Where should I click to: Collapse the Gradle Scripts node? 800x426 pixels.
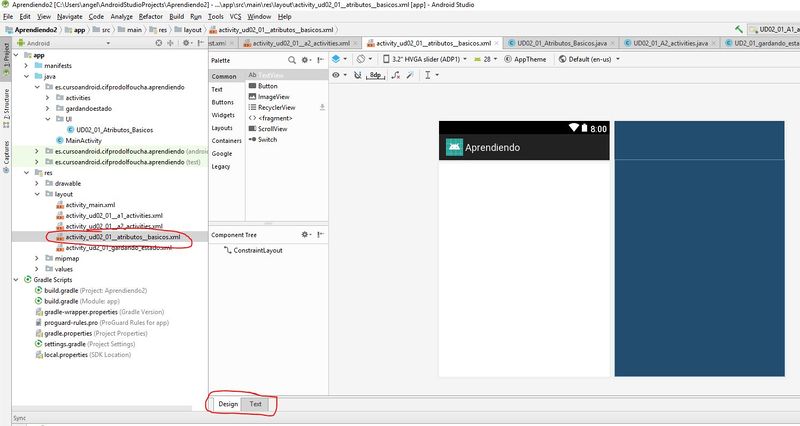pyautogui.click(x=16, y=280)
